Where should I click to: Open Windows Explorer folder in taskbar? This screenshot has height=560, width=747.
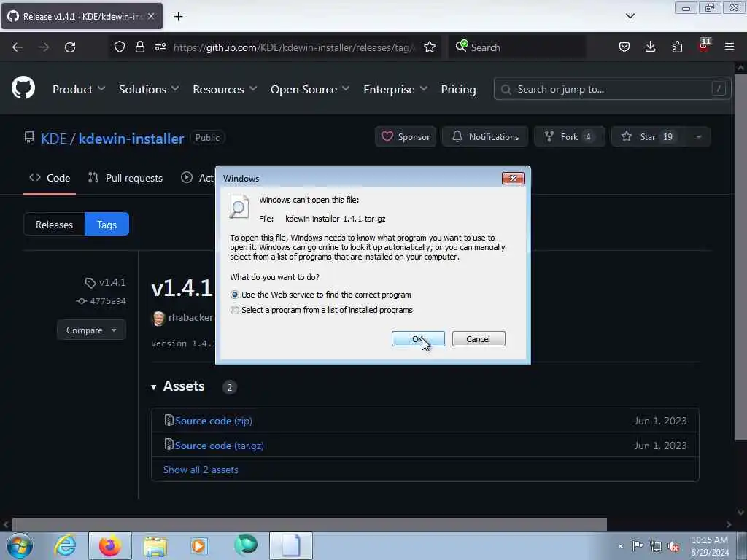coord(155,545)
